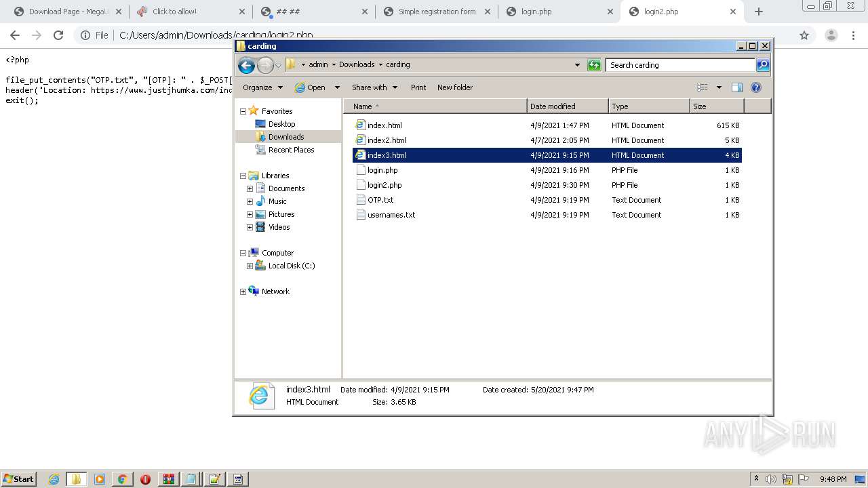This screenshot has height=488, width=868.
Task: Click Chrome icon in taskbar
Action: 122,479
